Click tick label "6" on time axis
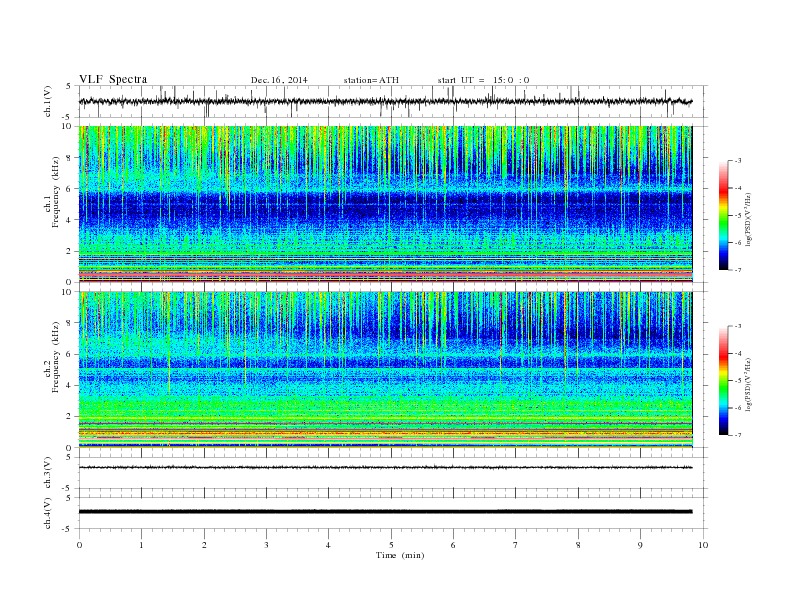 (x=453, y=545)
